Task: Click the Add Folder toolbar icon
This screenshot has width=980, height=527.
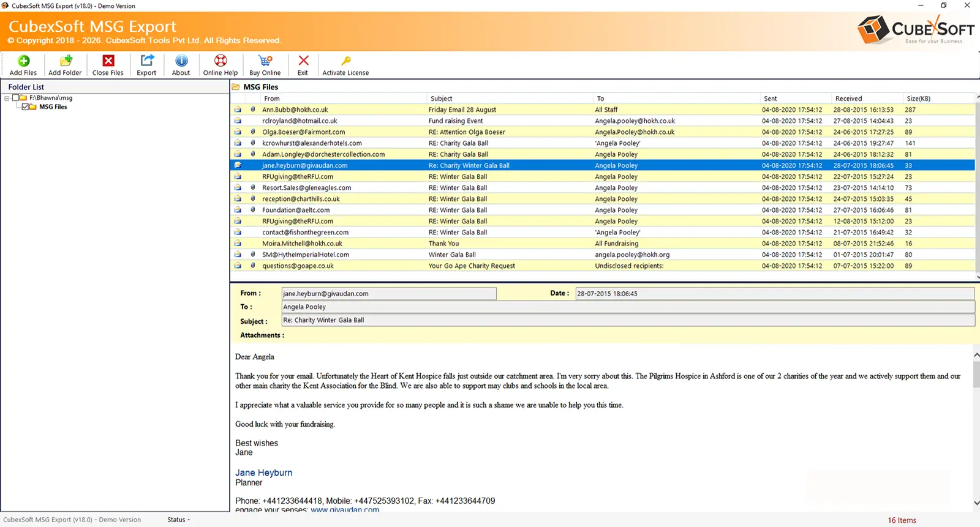Action: (66, 61)
